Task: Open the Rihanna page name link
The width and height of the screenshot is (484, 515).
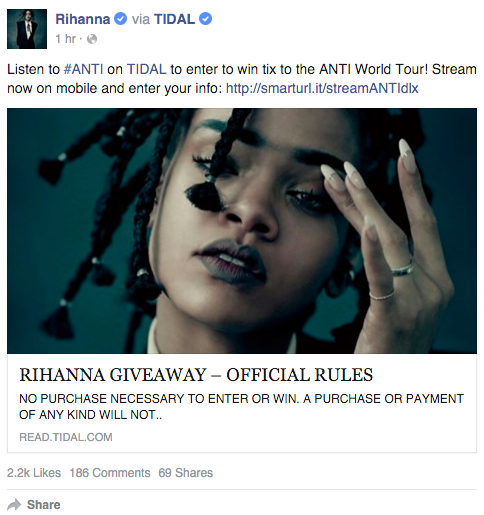Action: [83, 19]
